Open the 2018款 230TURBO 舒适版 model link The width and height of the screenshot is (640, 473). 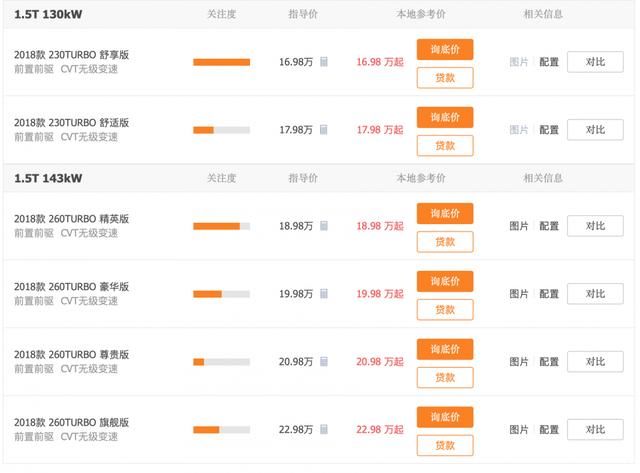(x=71, y=122)
